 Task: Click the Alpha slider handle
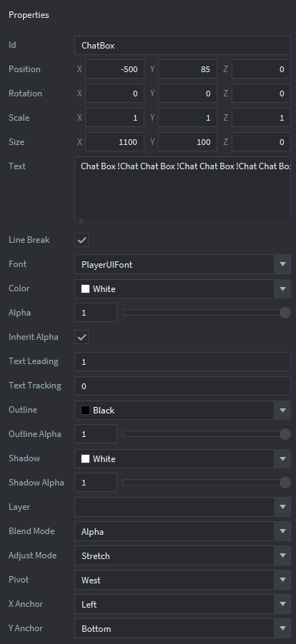click(x=285, y=313)
